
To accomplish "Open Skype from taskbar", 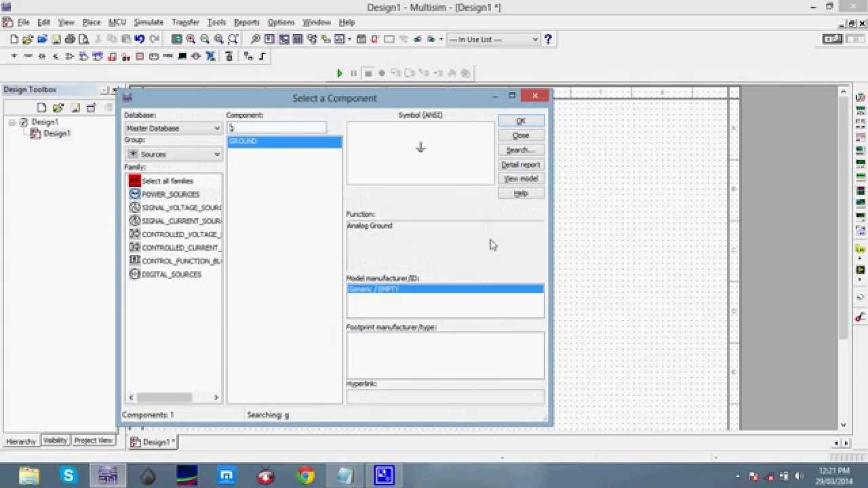I will 68,476.
